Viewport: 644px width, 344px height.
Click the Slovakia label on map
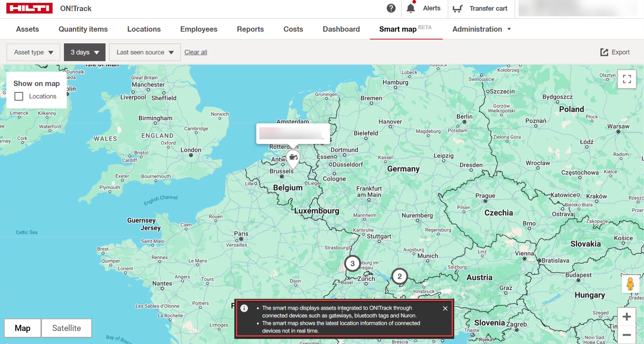click(x=586, y=244)
